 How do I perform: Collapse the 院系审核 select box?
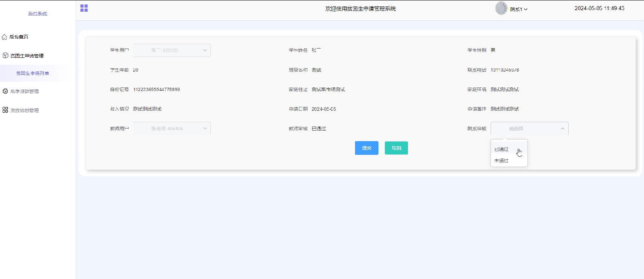pos(529,129)
